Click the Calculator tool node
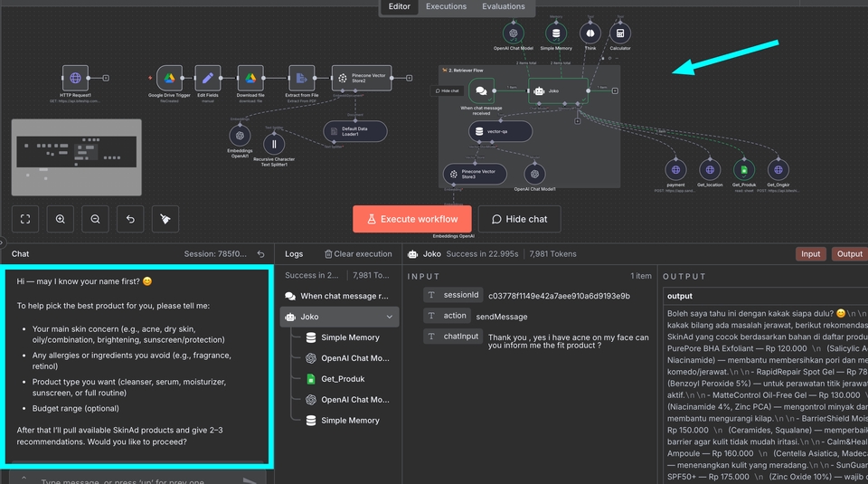This screenshot has width=868, height=484. (619, 33)
